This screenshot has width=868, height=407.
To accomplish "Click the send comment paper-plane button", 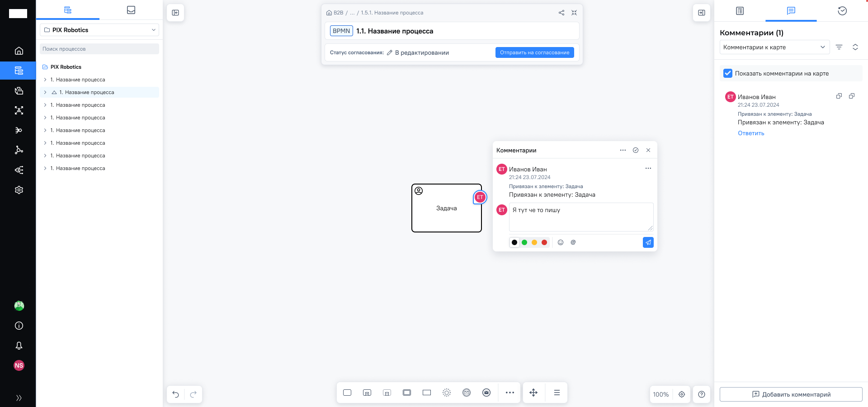I will [x=648, y=242].
